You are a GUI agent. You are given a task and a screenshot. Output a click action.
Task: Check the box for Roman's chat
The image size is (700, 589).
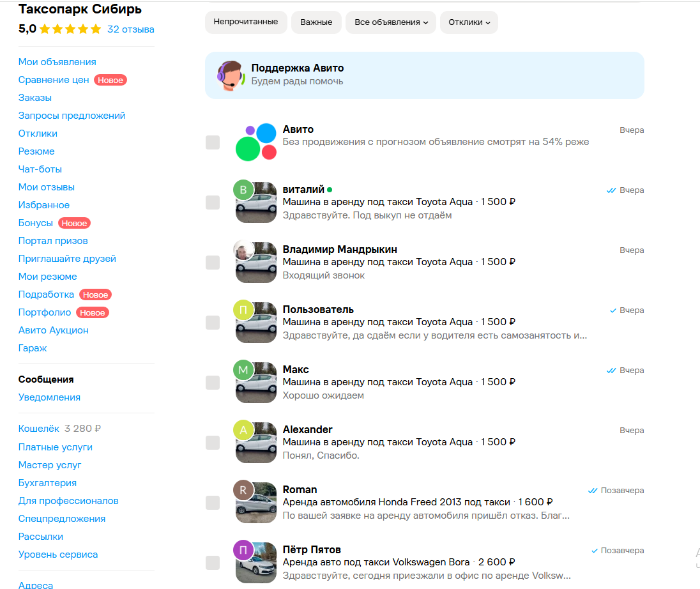(x=213, y=503)
